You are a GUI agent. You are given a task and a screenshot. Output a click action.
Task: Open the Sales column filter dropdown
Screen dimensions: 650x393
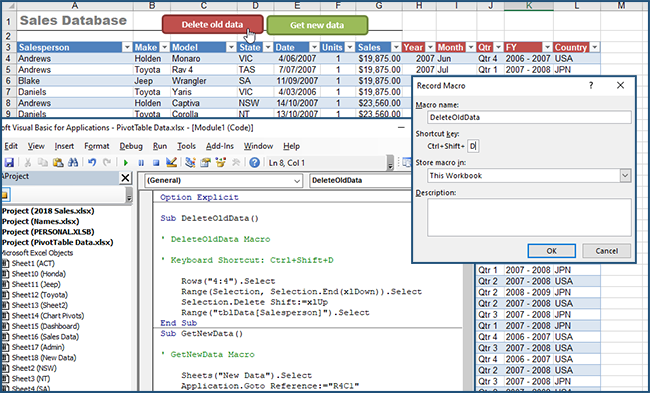(x=396, y=47)
